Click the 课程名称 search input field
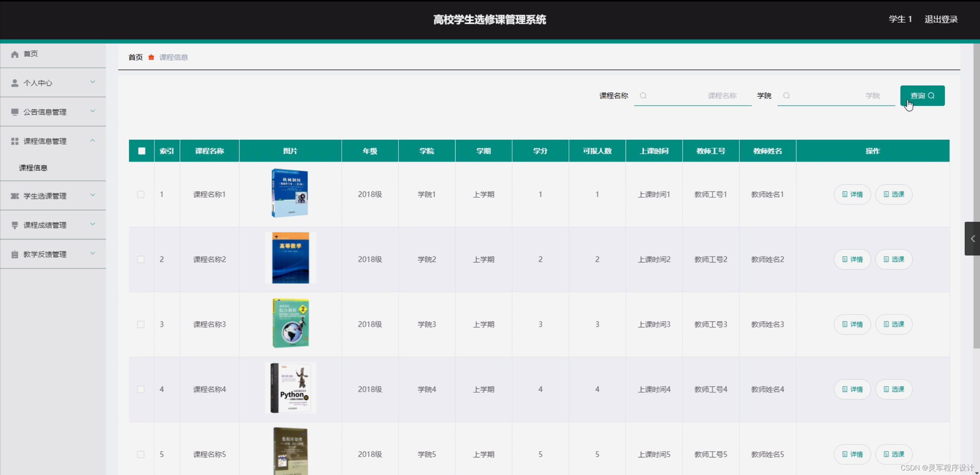 click(x=693, y=96)
